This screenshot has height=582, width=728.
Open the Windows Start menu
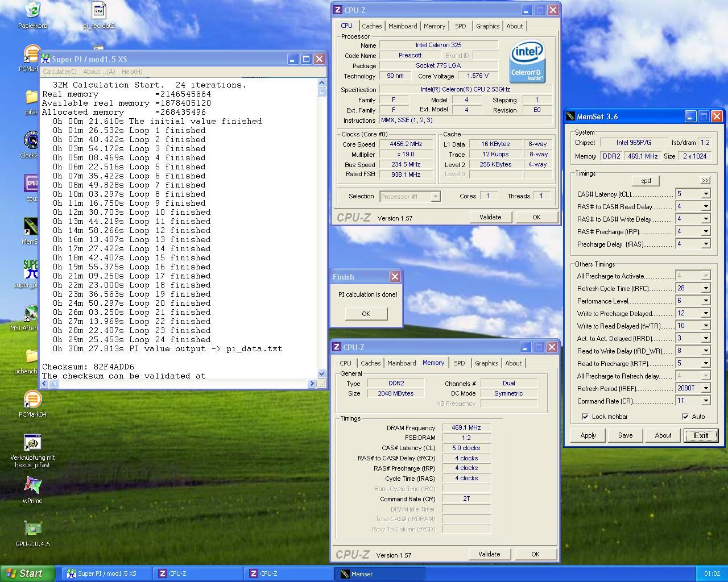(x=28, y=573)
